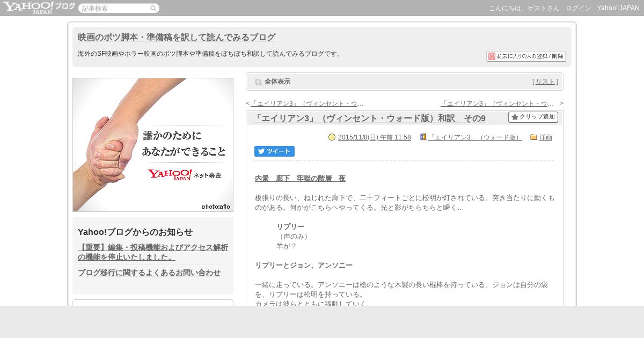Click the リプリーとジョン、アンソニー text line
Viewport: 644px width, 338px height.
point(304,266)
